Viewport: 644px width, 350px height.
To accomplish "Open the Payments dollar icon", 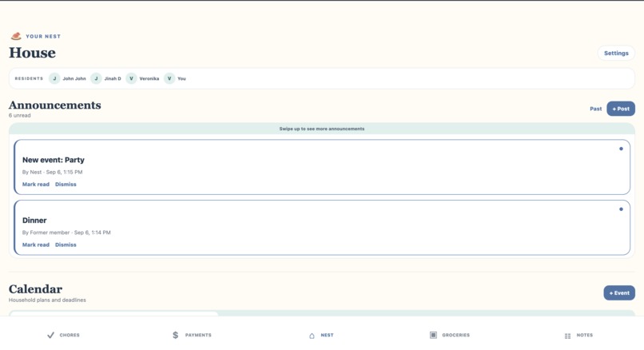I will pyautogui.click(x=175, y=335).
